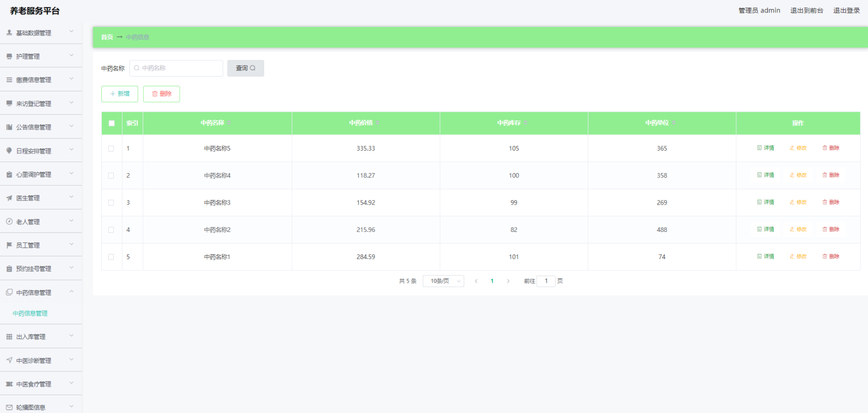Screen dimensions: 868x413
Task: Click the 轮播图信息 envelope icon
Action: pos(9,408)
